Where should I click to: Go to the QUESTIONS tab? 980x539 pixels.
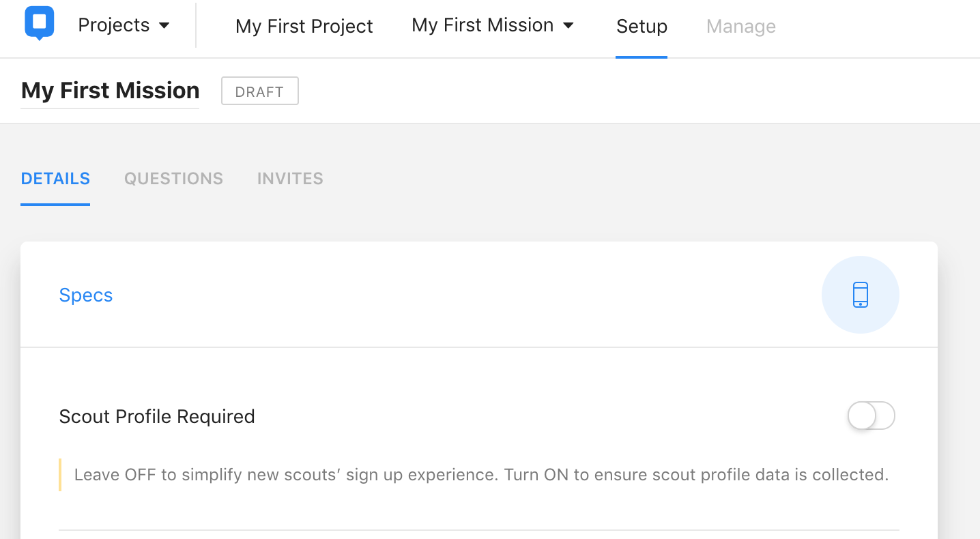pos(173,179)
